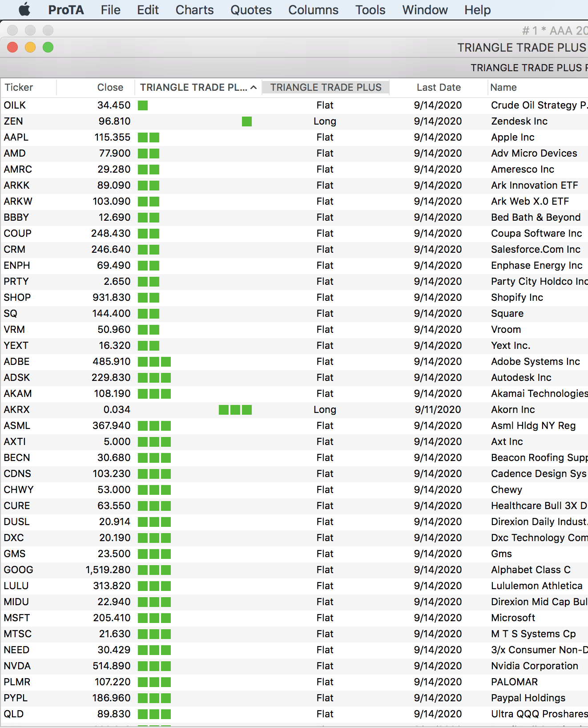Viewport: 588px width, 728px height.
Task: Select the AKRX ticker
Action: tap(16, 410)
